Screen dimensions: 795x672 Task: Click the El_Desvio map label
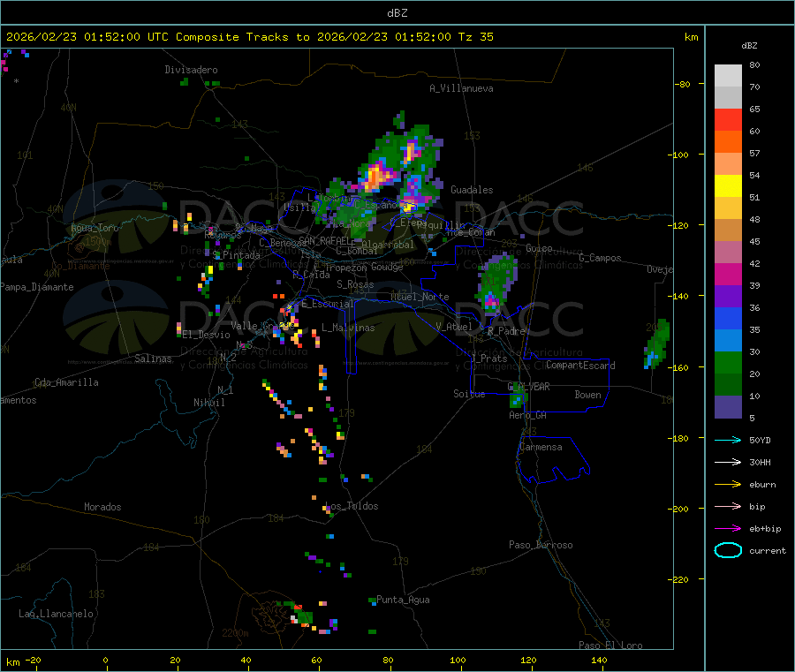click(x=206, y=335)
